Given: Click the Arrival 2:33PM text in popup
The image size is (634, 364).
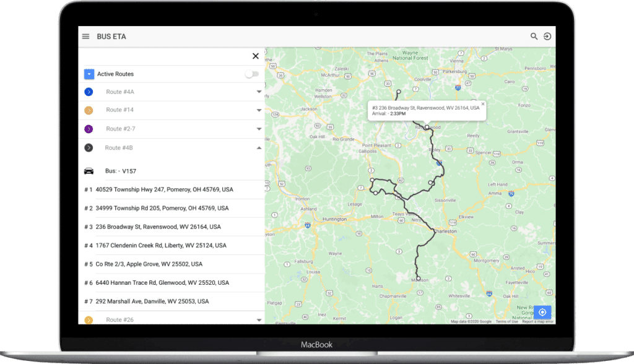Looking at the screenshot, I should pos(389,114).
